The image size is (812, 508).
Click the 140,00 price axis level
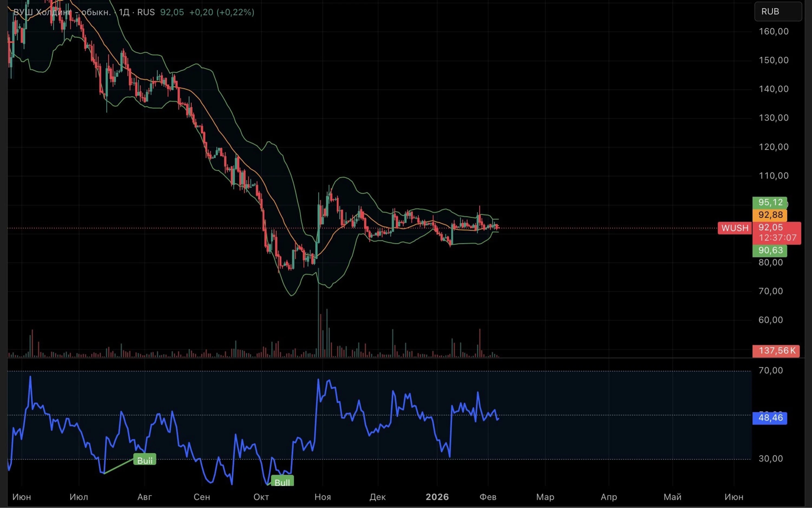click(774, 89)
